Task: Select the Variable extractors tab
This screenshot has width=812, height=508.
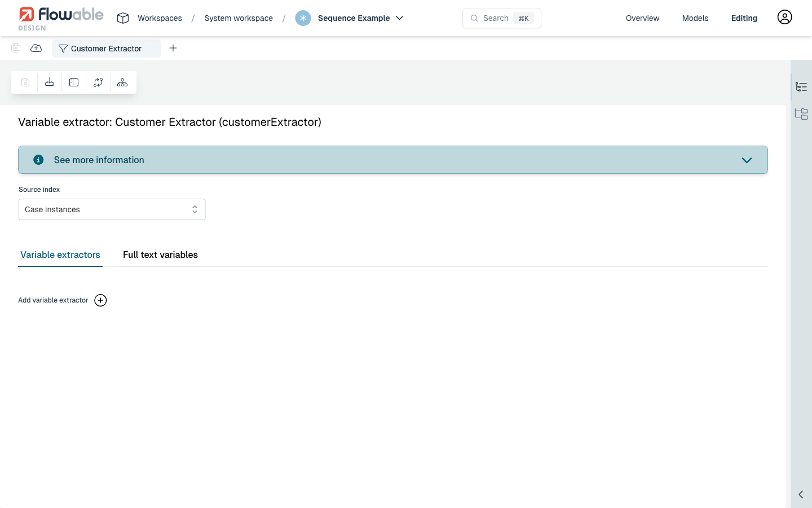Action: tap(60, 255)
